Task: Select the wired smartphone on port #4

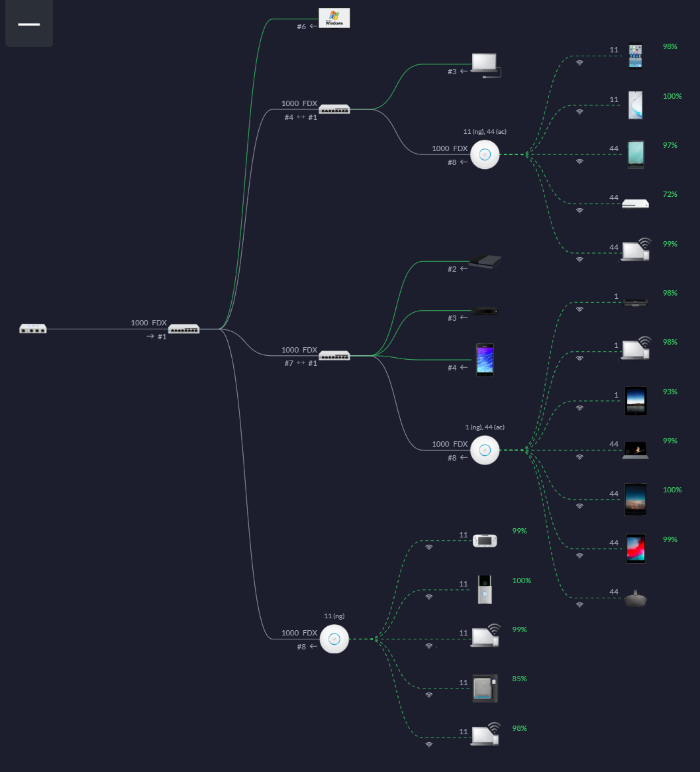Action: [x=485, y=360]
